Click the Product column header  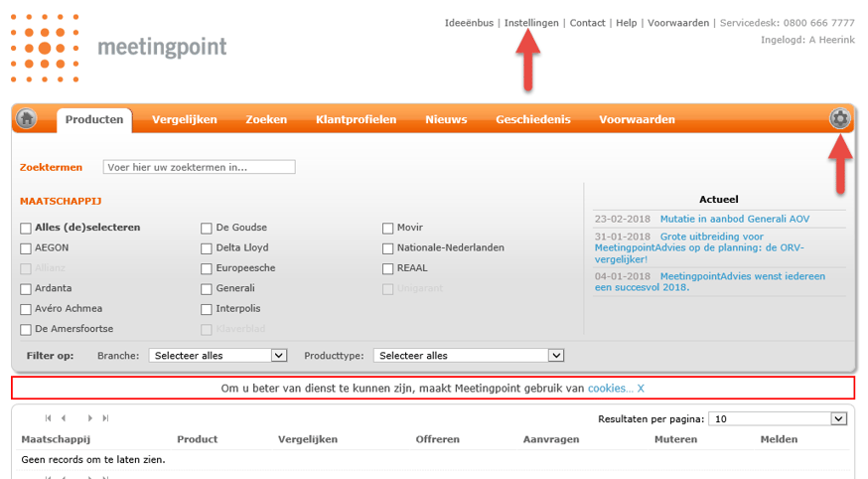[x=197, y=439]
